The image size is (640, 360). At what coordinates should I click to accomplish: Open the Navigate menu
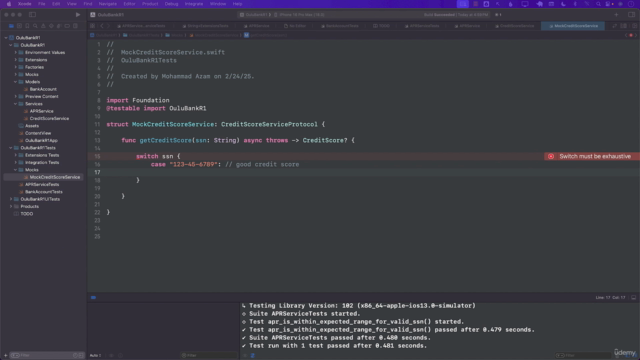click(x=108, y=4)
